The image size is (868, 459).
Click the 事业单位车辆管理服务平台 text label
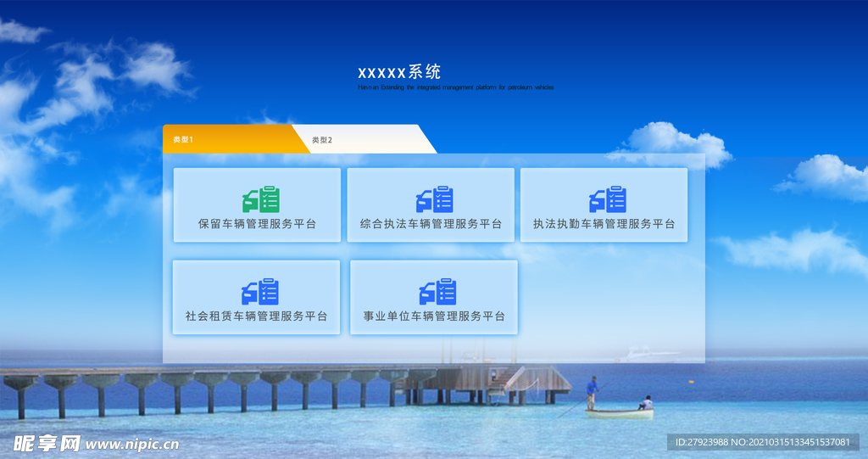click(434, 316)
